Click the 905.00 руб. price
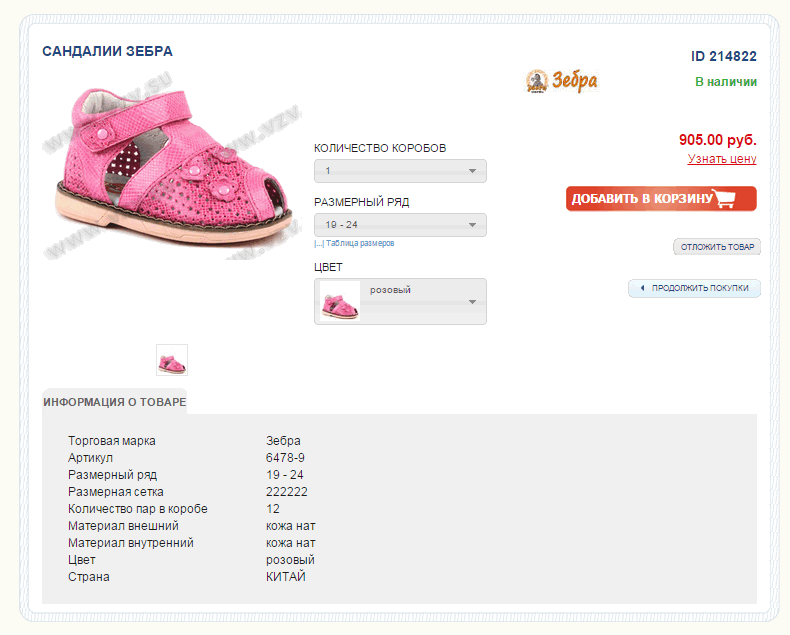790x635 pixels. (717, 140)
